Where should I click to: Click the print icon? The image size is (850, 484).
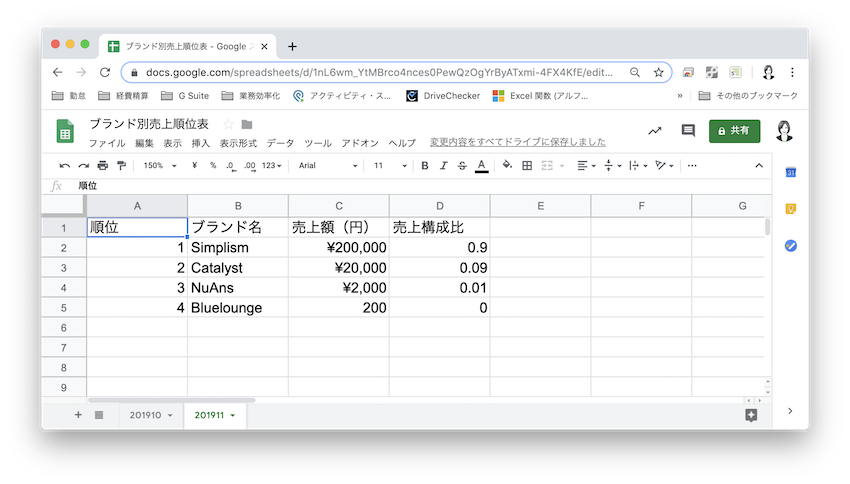(x=102, y=166)
